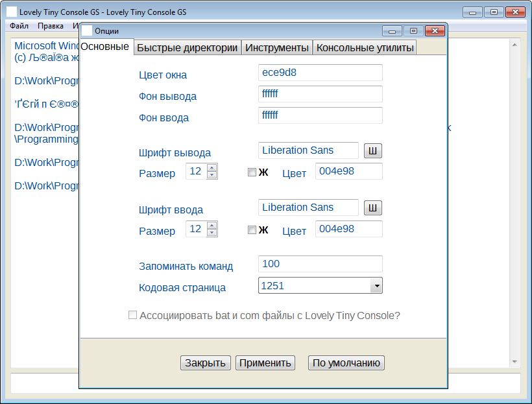This screenshot has height=404, width=532.
Task: Edit the Фон вывода color field
Action: 320,94
